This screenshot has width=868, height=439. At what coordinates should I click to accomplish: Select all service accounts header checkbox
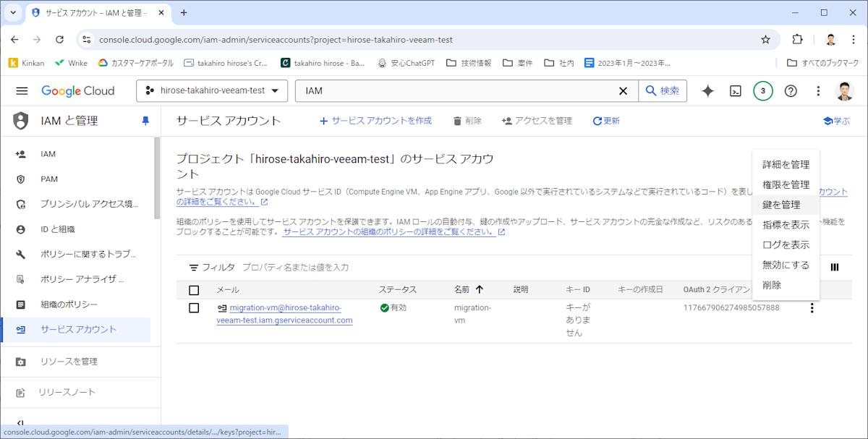pyautogui.click(x=194, y=290)
